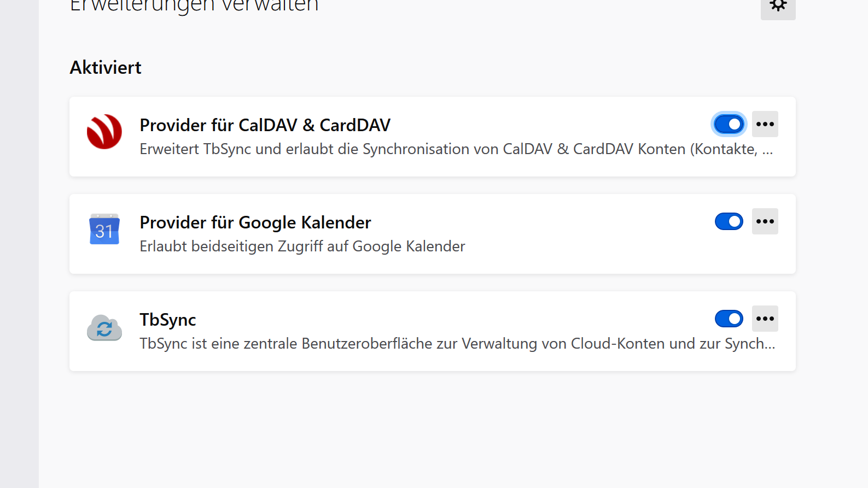The image size is (868, 488).
Task: Disable Provider für CalDAV & CardDAV toggle
Action: (729, 124)
